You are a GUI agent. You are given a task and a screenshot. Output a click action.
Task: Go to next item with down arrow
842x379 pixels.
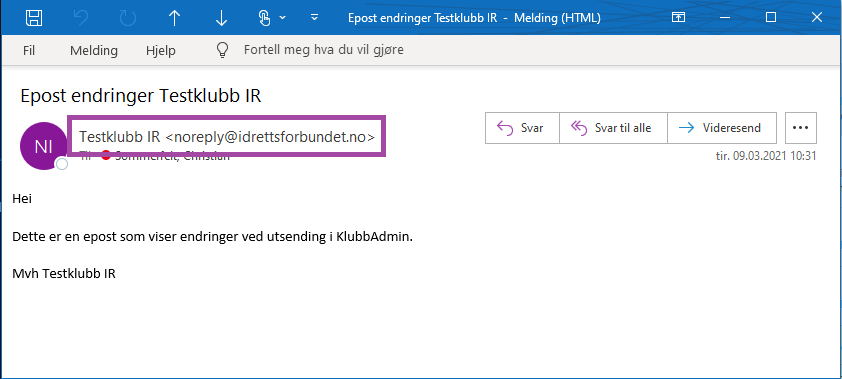pos(221,18)
